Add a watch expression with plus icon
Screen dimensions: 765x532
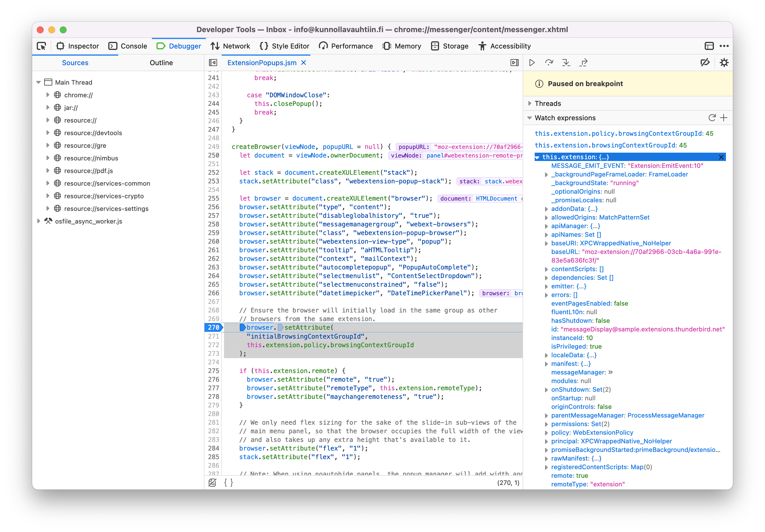tap(723, 118)
